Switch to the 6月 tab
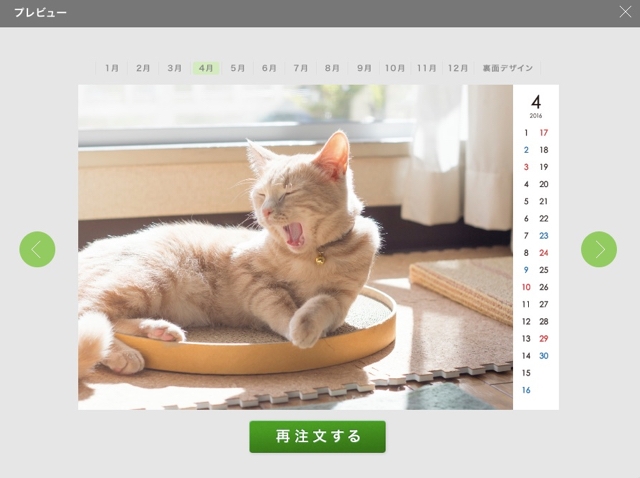This screenshot has height=478, width=640. coord(269,68)
